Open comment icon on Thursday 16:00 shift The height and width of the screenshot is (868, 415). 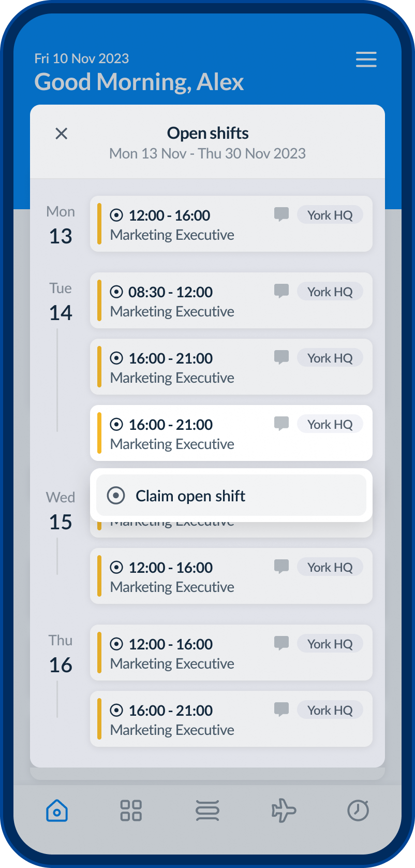(281, 710)
